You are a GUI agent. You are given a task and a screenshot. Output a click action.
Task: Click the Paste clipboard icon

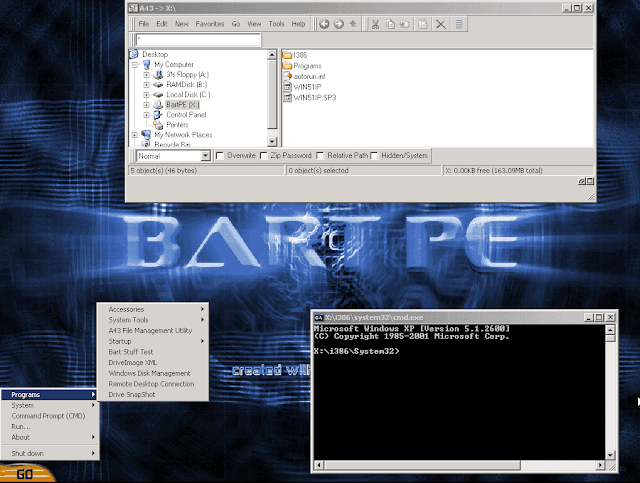point(423,24)
